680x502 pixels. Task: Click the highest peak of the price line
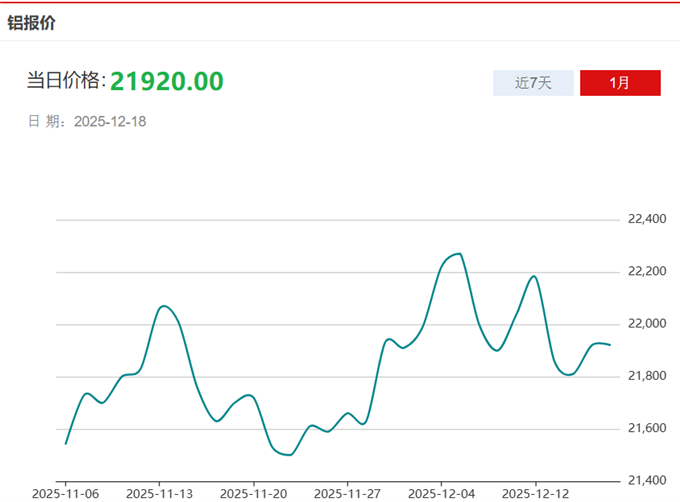[x=458, y=254]
